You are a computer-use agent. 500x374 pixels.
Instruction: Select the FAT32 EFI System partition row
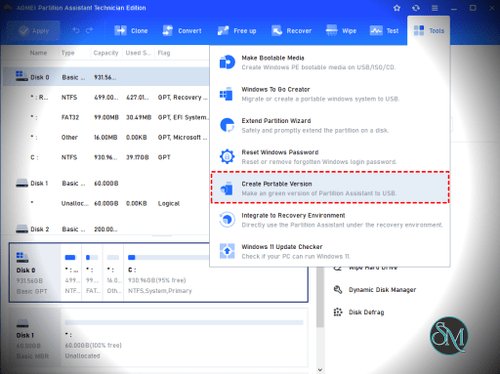pyautogui.click(x=106, y=117)
